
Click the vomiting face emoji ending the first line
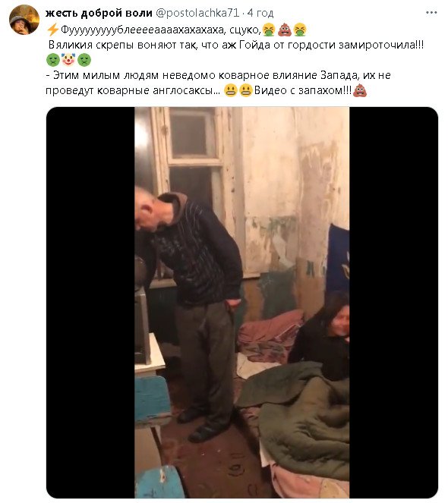300,30
